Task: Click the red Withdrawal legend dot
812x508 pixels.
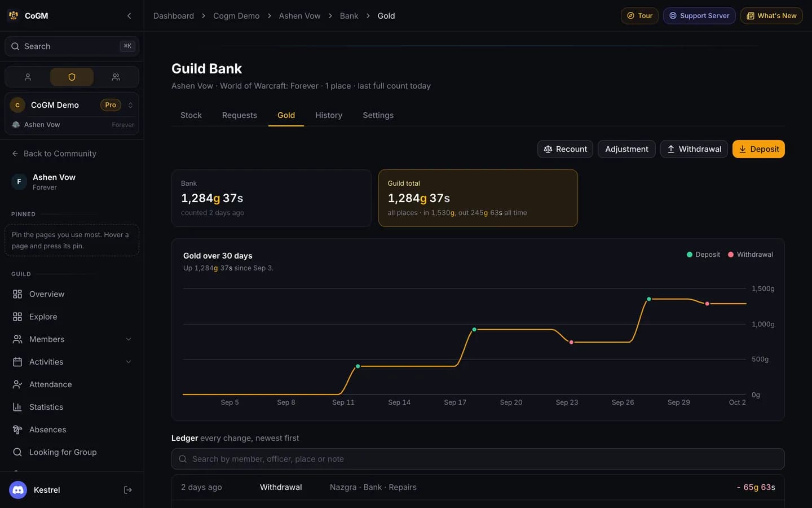Action: pos(731,255)
